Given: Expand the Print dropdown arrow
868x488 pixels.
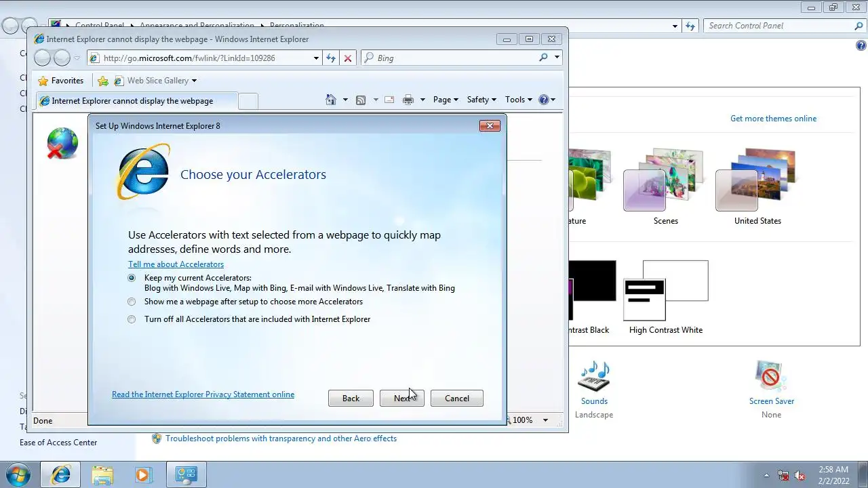Looking at the screenshot, I should click(422, 100).
